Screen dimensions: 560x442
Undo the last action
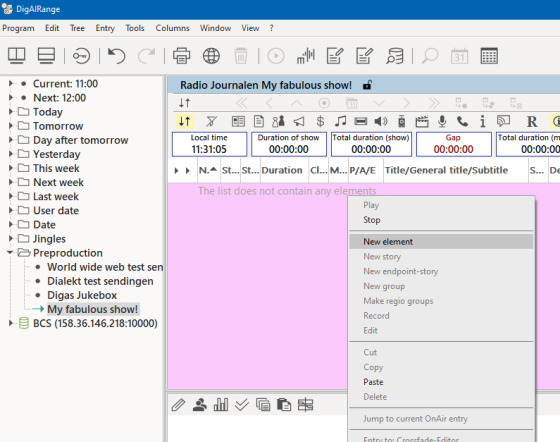[x=116, y=56]
